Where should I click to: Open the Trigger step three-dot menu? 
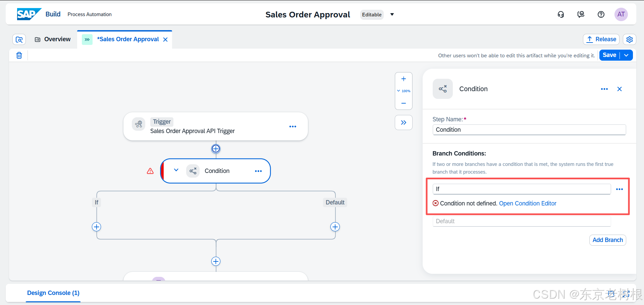coord(293,127)
